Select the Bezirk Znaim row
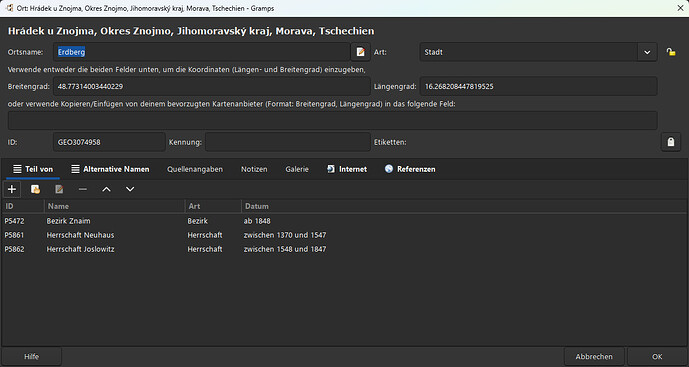The image size is (689, 367). [x=344, y=221]
